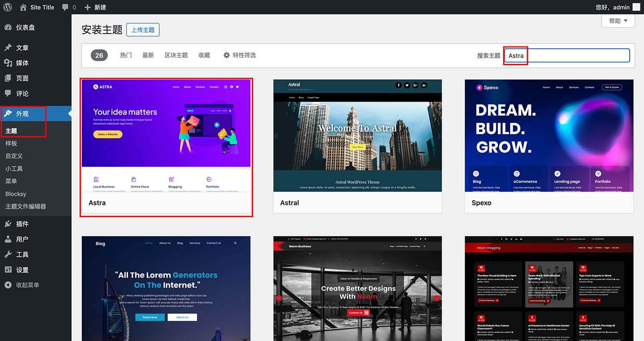Open 菜单 submenu item

(11, 181)
